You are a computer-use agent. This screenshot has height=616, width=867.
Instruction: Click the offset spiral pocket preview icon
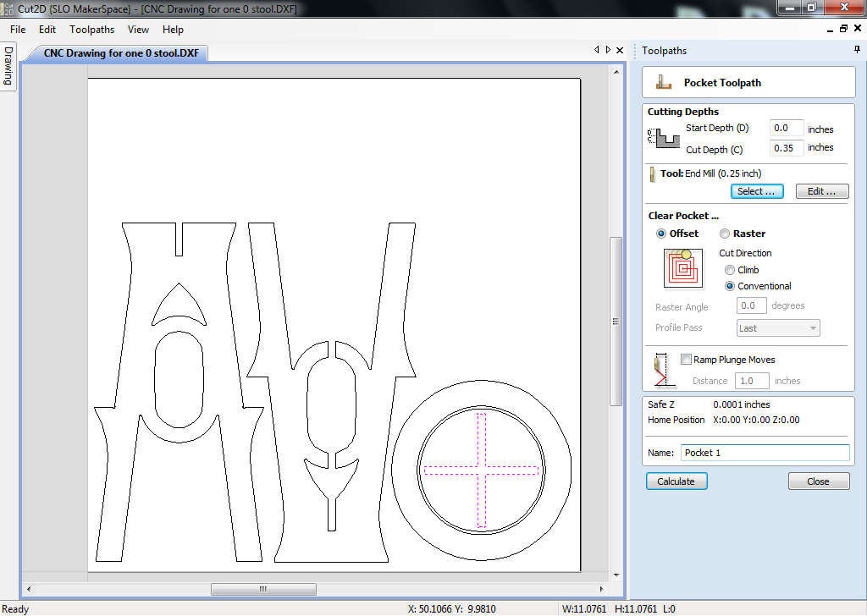coord(683,268)
